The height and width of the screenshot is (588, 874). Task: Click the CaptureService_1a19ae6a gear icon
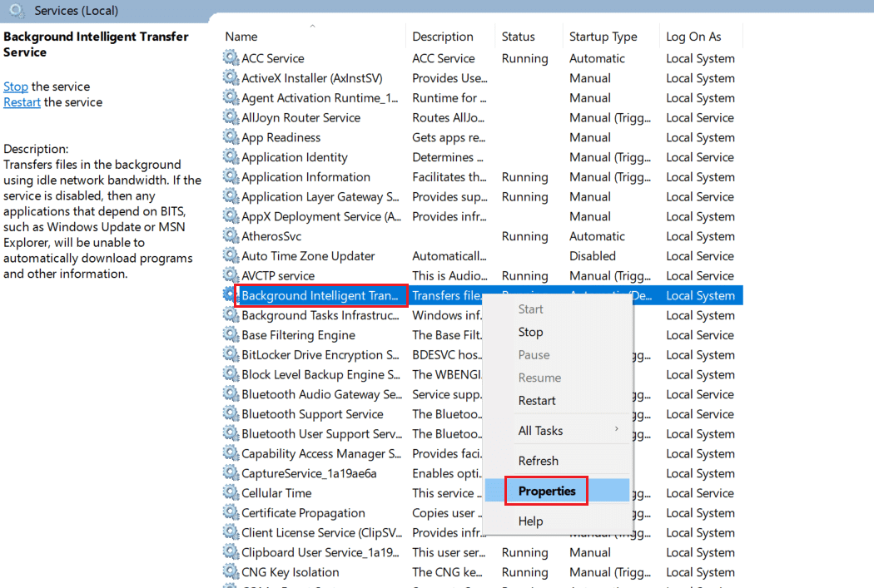[230, 473]
